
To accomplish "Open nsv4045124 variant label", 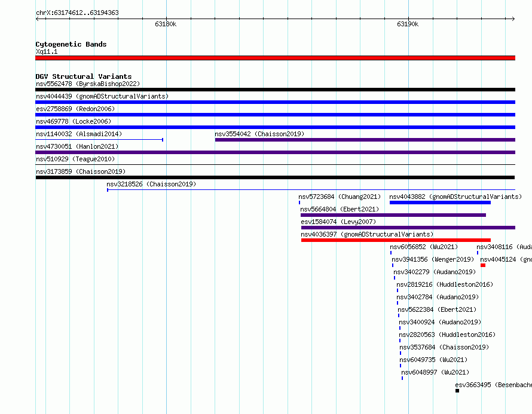I will 506,259.
